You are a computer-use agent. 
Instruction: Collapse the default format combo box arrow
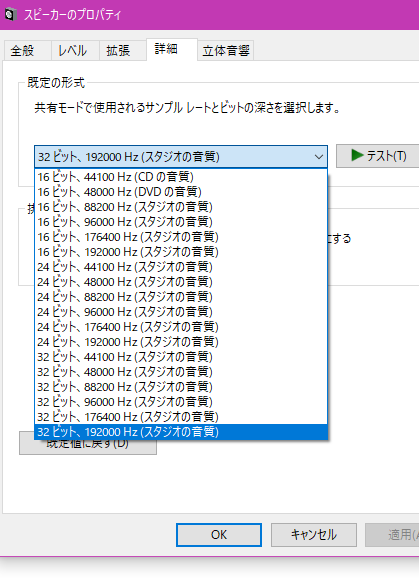tap(319, 157)
